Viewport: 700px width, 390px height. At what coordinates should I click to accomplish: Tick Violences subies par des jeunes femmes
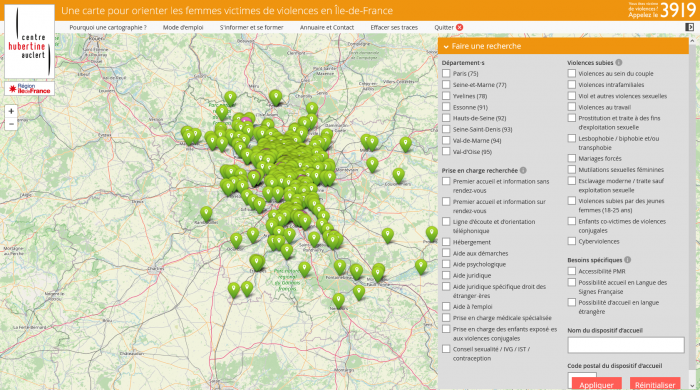pyautogui.click(x=572, y=201)
